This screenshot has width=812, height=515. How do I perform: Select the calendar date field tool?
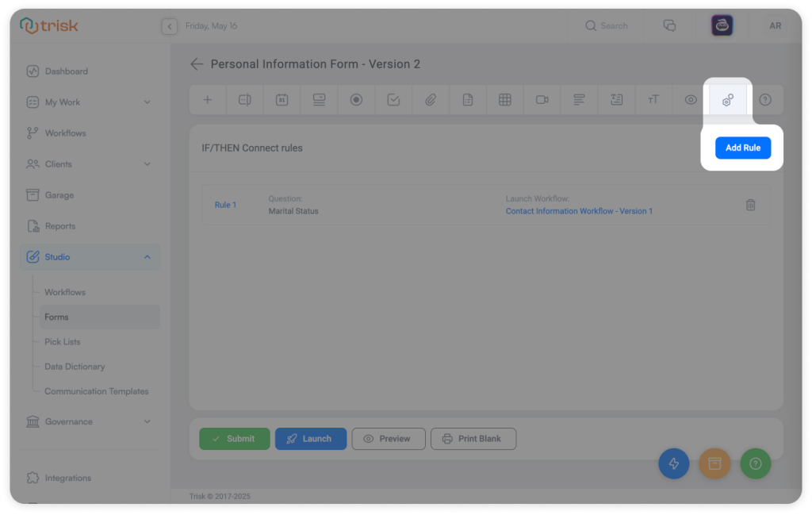[x=282, y=99]
